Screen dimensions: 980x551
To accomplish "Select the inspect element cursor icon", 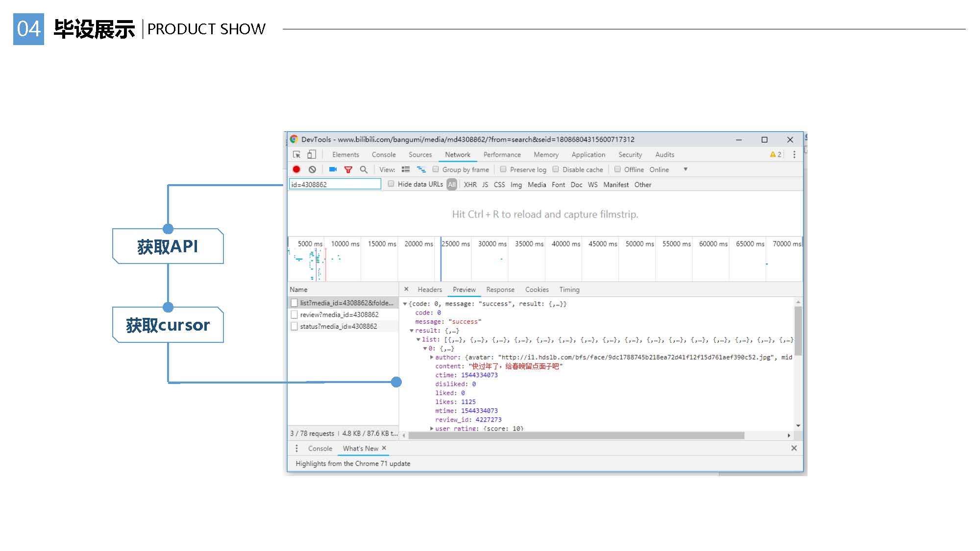I will tap(296, 154).
